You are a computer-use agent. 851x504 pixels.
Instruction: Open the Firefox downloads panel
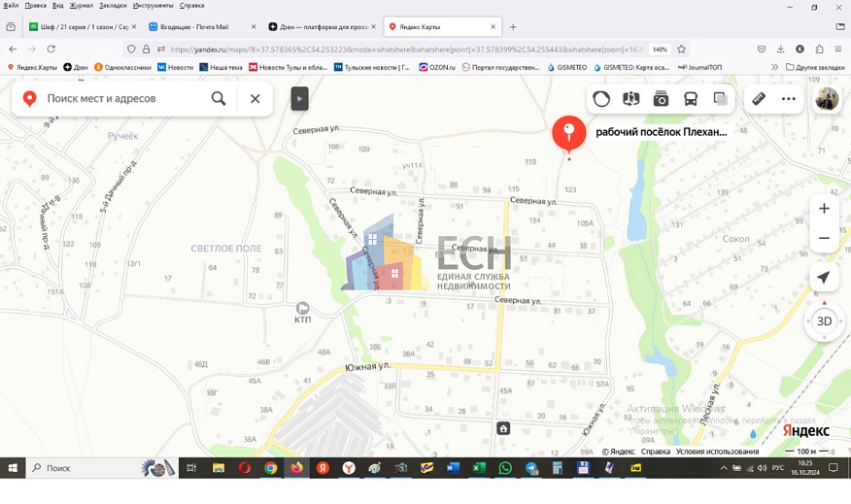point(780,49)
